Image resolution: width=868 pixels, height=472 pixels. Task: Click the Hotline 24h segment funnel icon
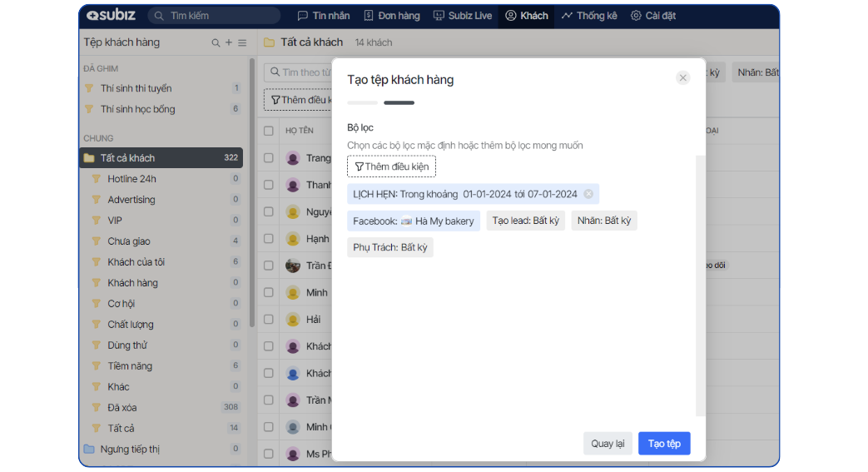tap(96, 179)
